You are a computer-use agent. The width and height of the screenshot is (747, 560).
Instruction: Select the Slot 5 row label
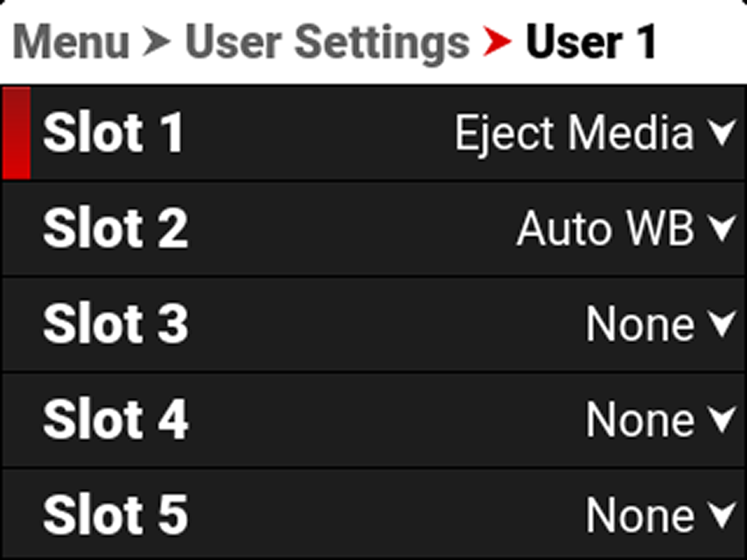(115, 516)
